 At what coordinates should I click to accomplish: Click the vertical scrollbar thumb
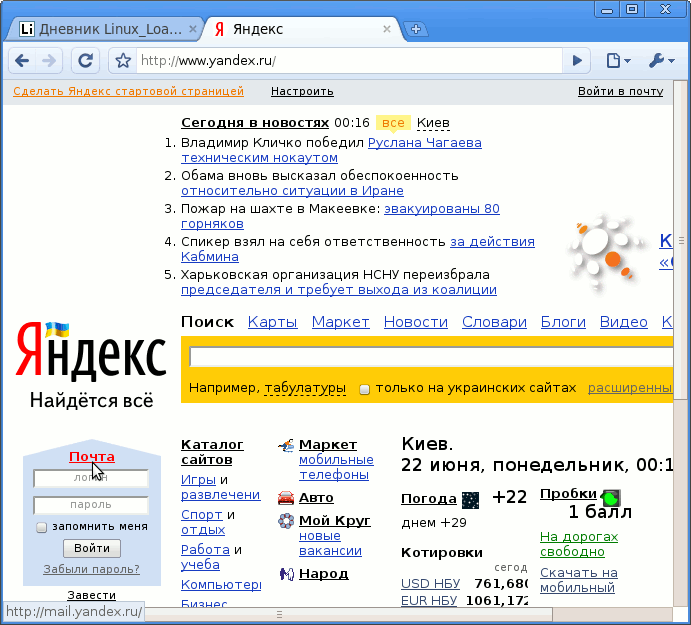pos(681,241)
